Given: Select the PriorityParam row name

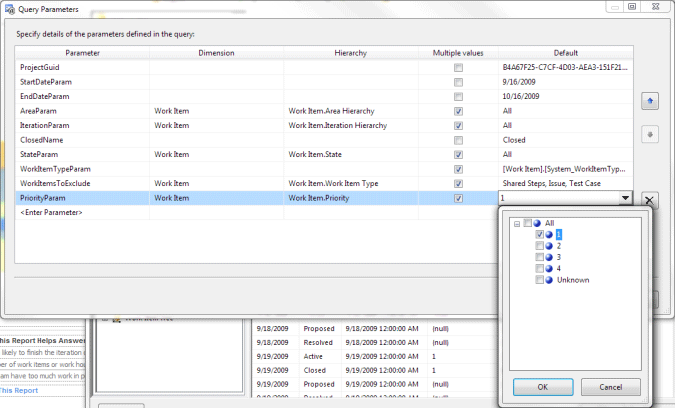Looking at the screenshot, I should [43, 198].
